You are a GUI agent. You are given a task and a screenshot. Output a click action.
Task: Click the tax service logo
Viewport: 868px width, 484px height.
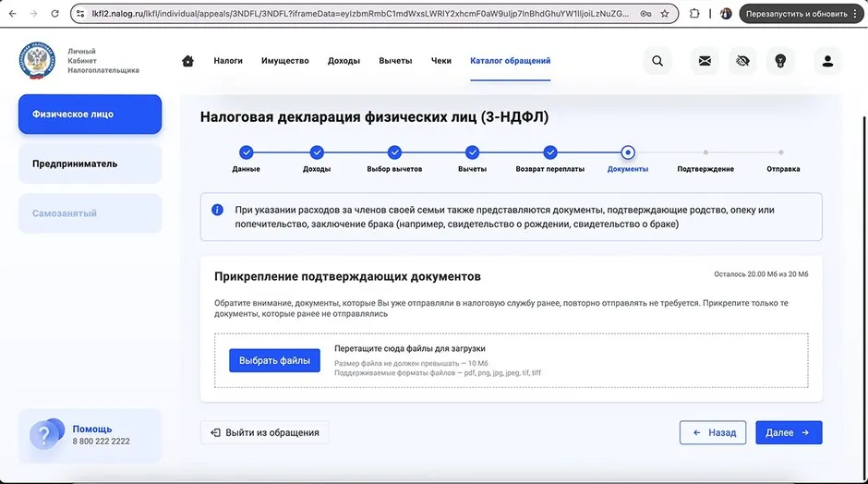click(37, 60)
